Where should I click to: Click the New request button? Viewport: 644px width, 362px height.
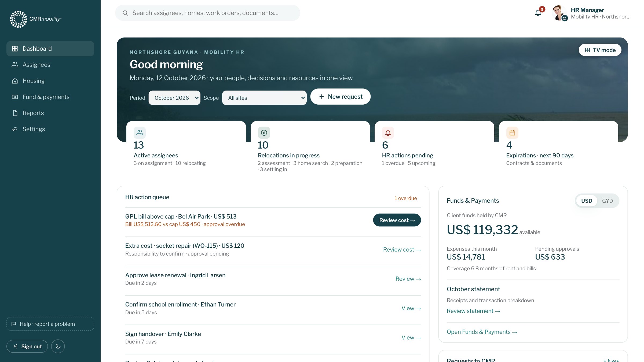pyautogui.click(x=340, y=97)
